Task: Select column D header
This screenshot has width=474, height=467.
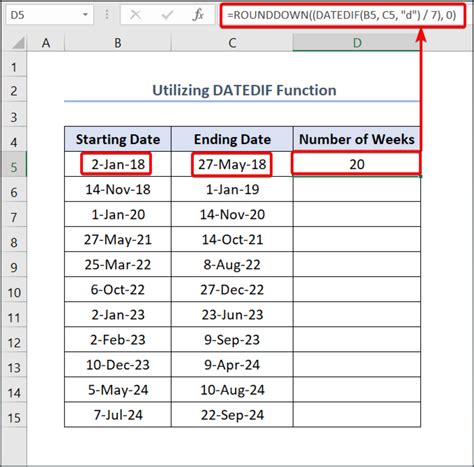Action: coord(357,43)
